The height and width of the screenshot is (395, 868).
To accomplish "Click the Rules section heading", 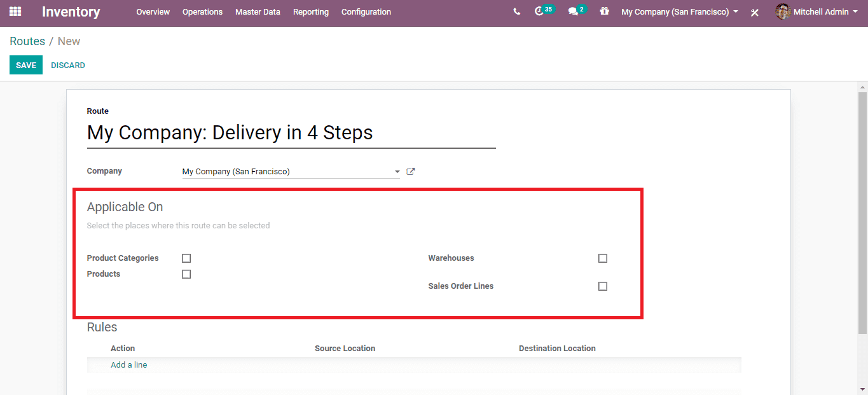I will (102, 327).
